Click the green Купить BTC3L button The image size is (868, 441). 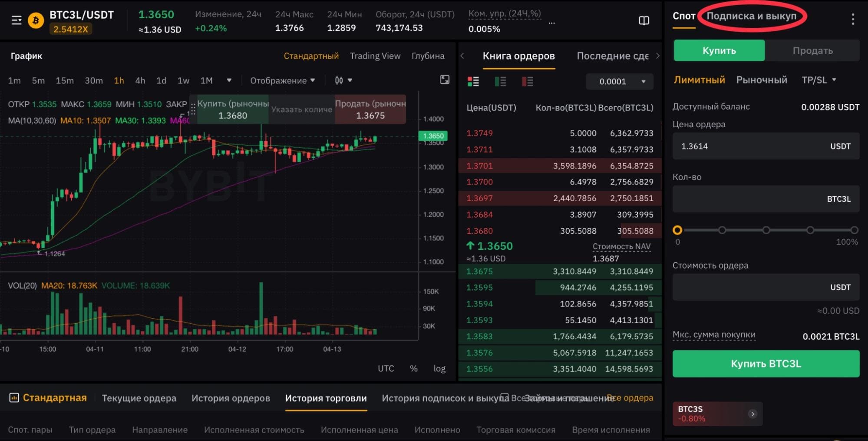click(x=766, y=364)
